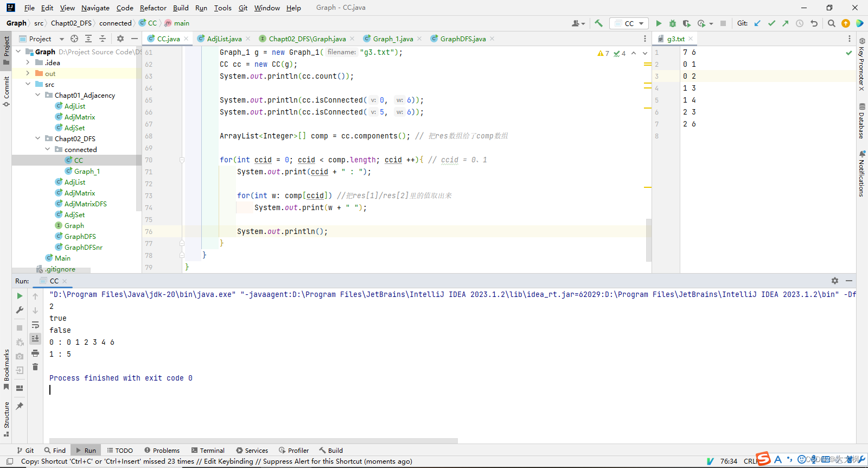
Task: Open the Tools menu
Action: coord(222,8)
